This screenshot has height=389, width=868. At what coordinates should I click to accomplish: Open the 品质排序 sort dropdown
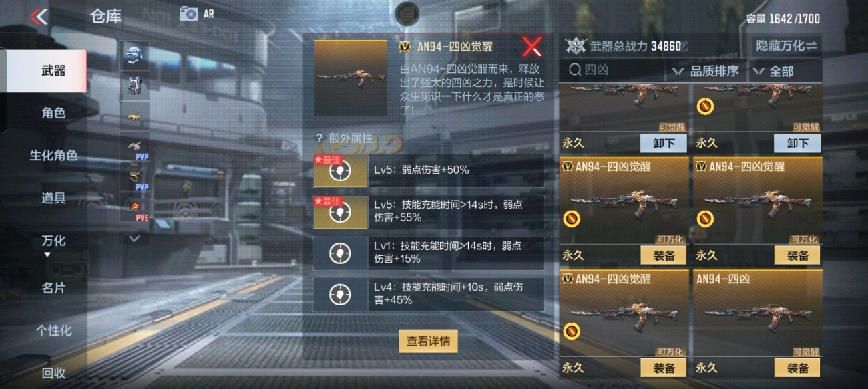(x=704, y=71)
